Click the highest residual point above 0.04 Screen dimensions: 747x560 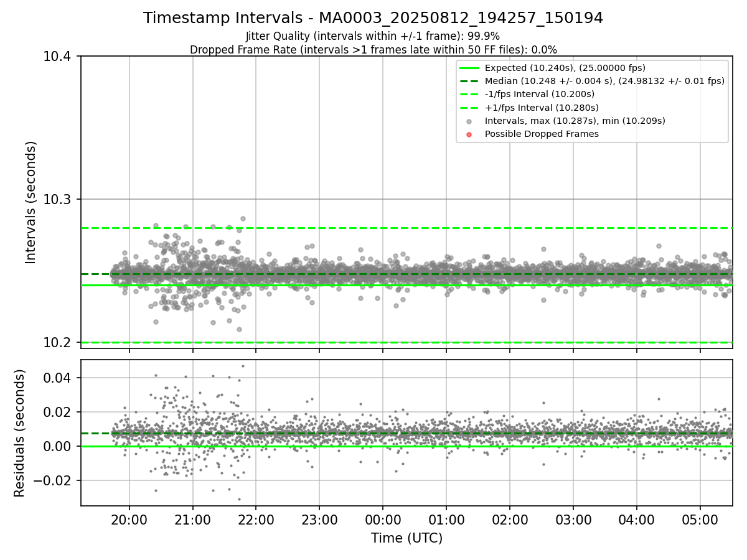pos(243,366)
